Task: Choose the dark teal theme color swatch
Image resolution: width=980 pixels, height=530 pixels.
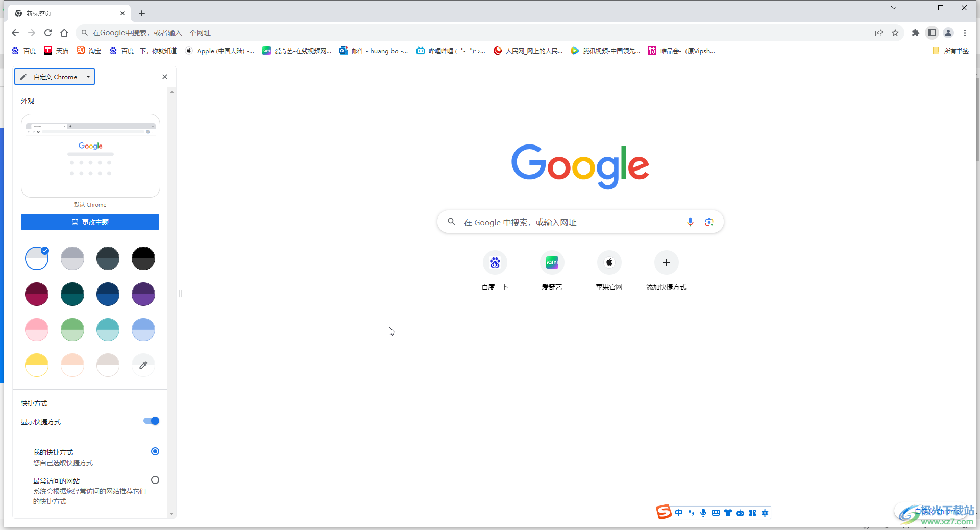Action: tap(72, 294)
